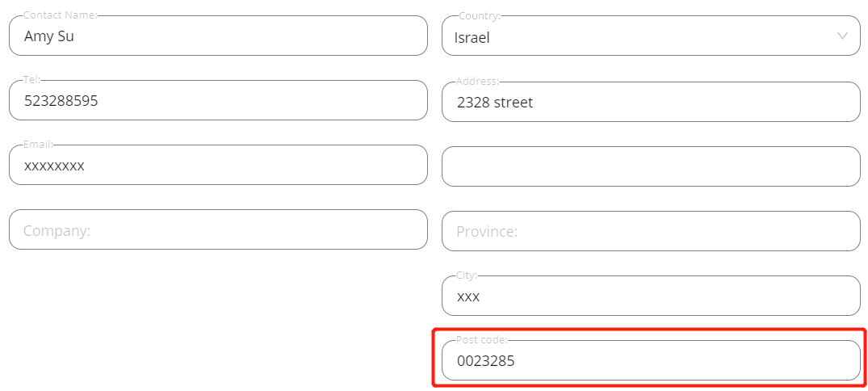Focus the Post code input field

651,360
